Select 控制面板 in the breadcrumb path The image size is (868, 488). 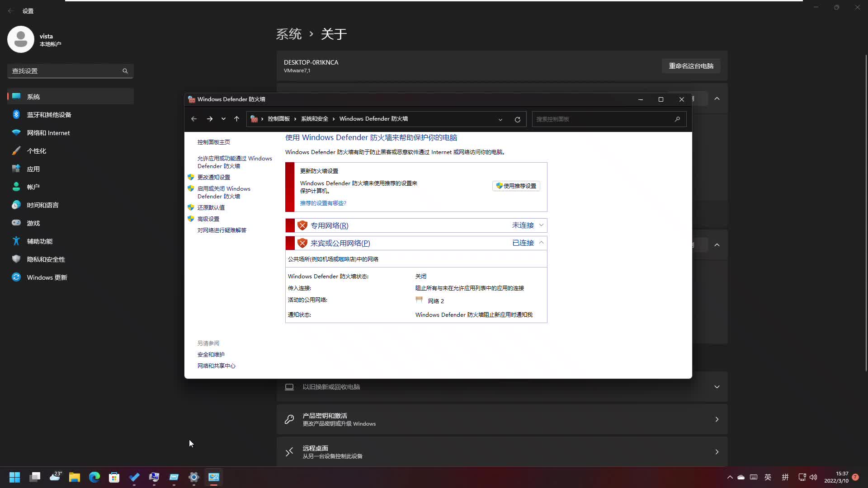point(278,119)
